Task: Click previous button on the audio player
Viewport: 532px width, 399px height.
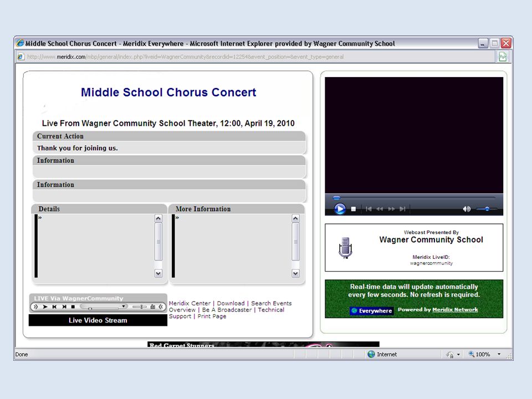Action: (54, 306)
